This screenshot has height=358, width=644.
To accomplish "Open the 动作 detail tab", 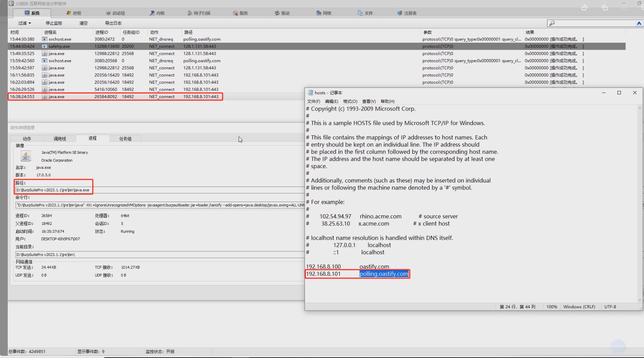I will tap(27, 139).
